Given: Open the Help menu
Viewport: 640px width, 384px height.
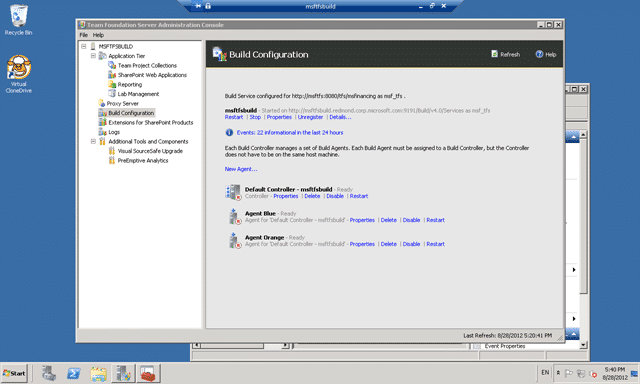Looking at the screenshot, I should coord(98,35).
